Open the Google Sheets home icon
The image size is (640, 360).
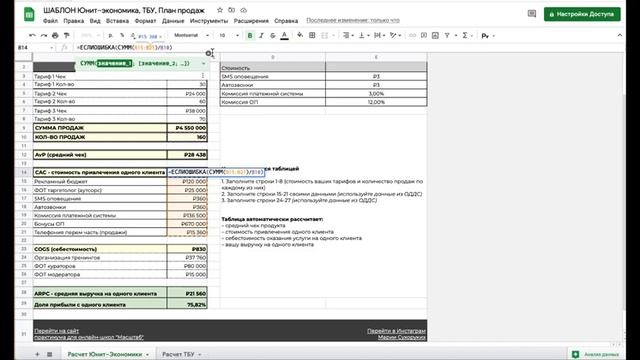point(29,14)
